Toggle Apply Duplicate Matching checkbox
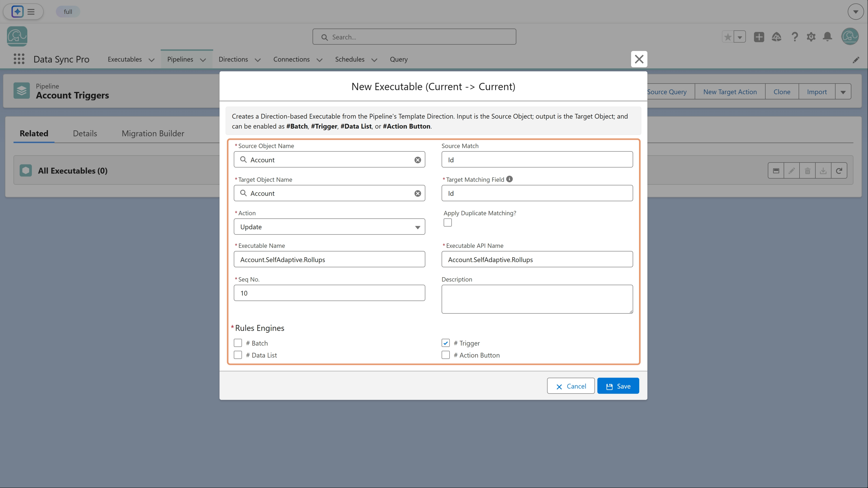This screenshot has height=488, width=868. [x=448, y=223]
